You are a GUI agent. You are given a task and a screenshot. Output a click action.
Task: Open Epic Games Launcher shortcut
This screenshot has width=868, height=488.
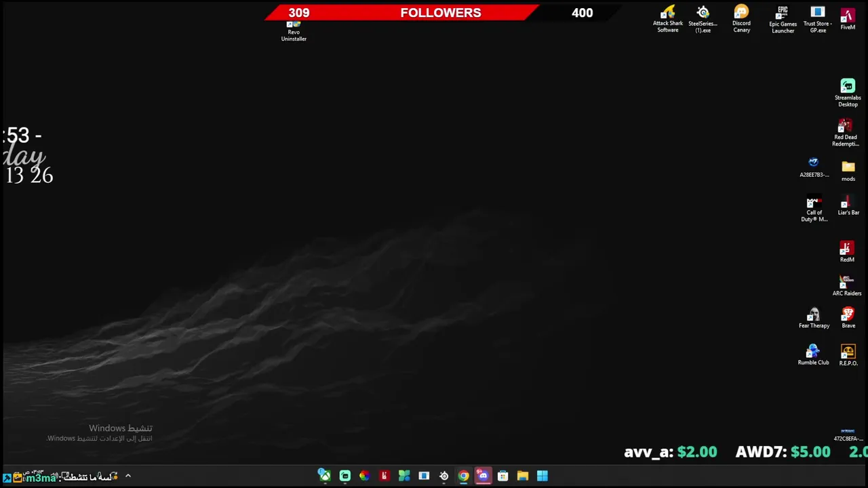click(x=783, y=20)
